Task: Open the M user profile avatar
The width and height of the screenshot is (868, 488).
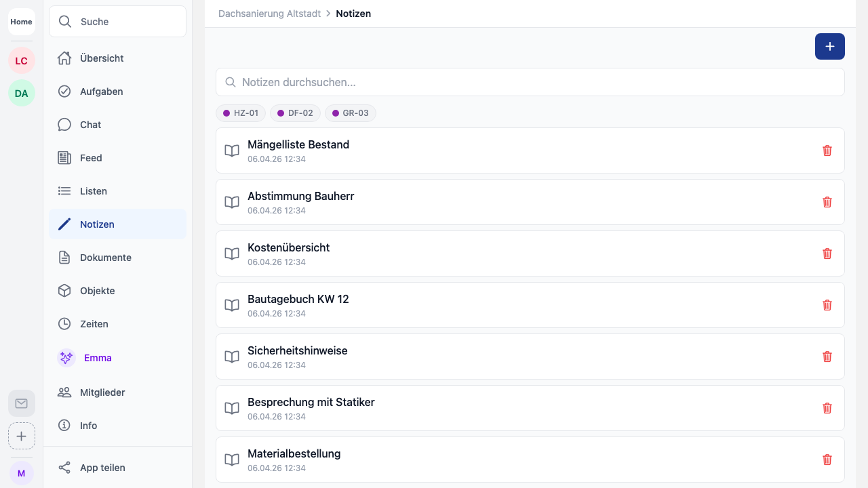Action: 22,473
